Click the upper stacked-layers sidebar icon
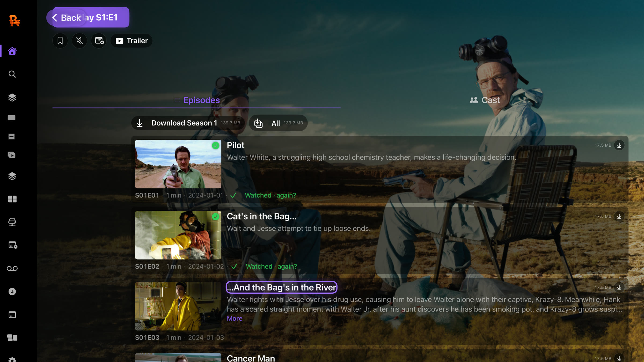644x362 pixels. pyautogui.click(x=12, y=98)
